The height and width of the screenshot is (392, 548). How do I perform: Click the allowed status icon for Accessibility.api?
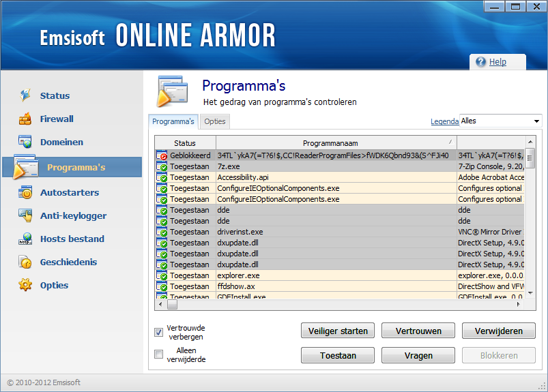click(x=162, y=177)
